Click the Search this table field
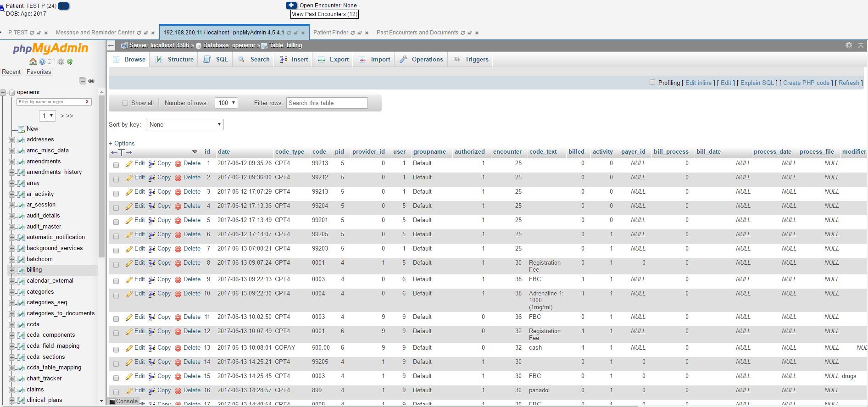Screen dimensions: 868x407 point(327,103)
